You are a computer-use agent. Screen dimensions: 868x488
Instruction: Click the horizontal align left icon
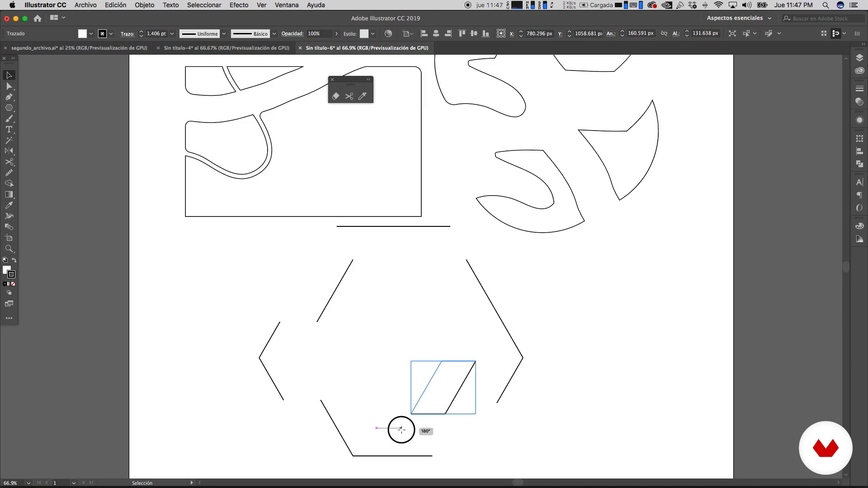tap(424, 33)
